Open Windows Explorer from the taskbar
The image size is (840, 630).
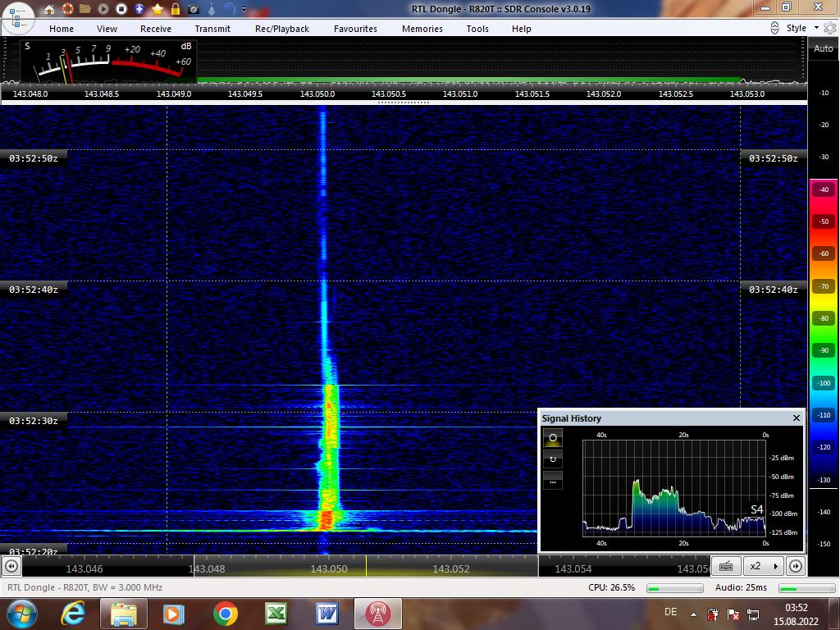[x=124, y=614]
